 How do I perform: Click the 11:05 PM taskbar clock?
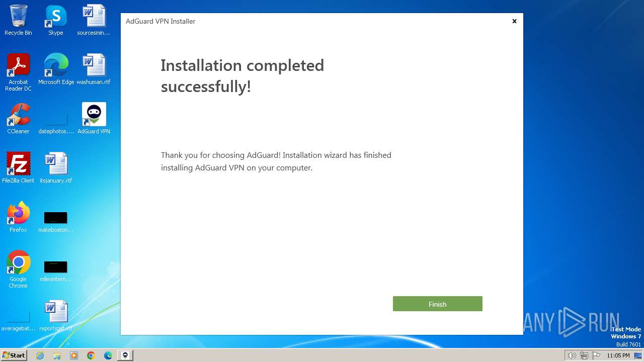pyautogui.click(x=618, y=355)
